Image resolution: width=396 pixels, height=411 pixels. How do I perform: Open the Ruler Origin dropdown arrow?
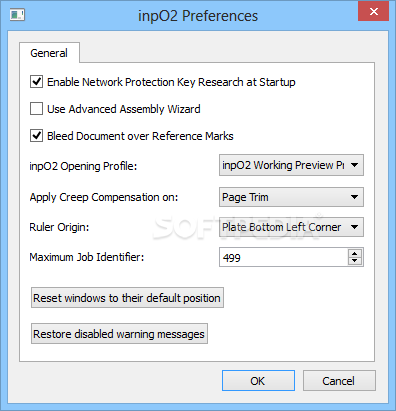click(x=355, y=227)
